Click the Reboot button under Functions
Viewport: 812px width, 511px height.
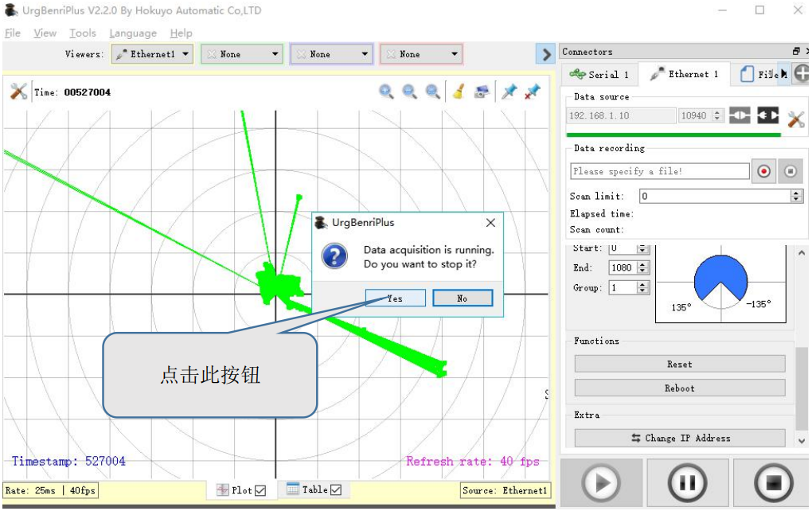click(x=680, y=388)
